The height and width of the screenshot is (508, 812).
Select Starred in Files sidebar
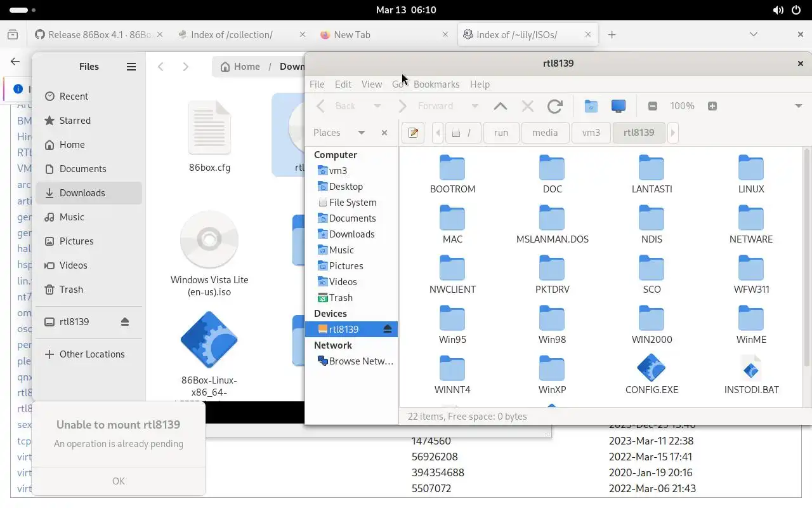[89, 121]
